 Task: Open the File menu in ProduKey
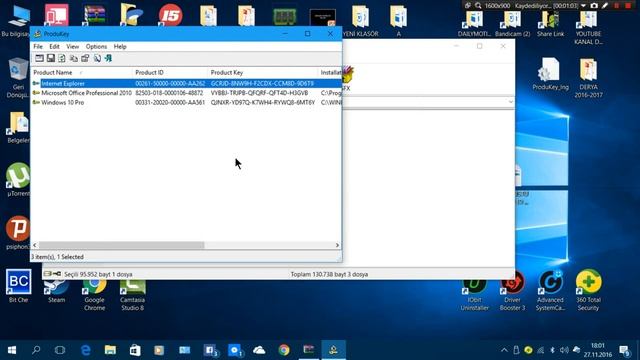pyautogui.click(x=38, y=47)
